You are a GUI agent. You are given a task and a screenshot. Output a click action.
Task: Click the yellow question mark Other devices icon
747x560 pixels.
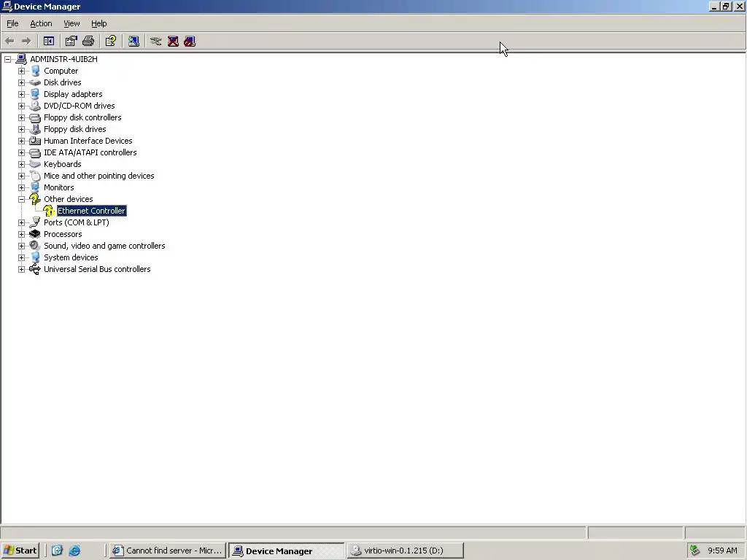(x=35, y=199)
